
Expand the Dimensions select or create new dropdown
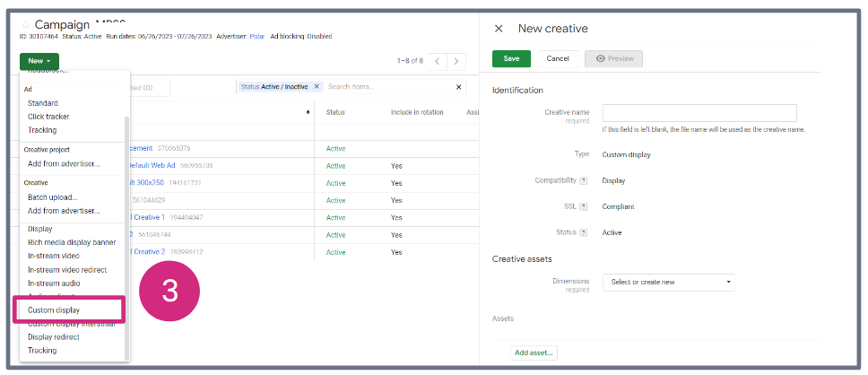point(668,283)
